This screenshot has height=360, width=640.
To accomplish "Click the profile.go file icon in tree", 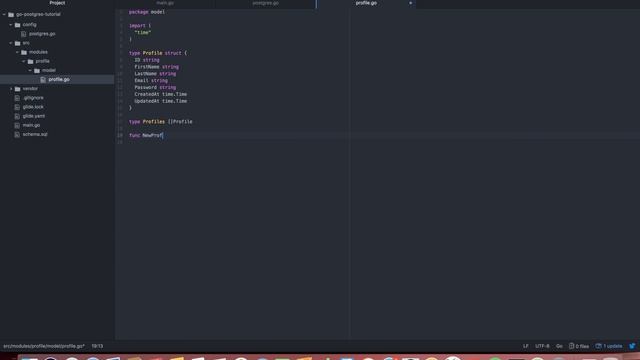I will [43, 80].
